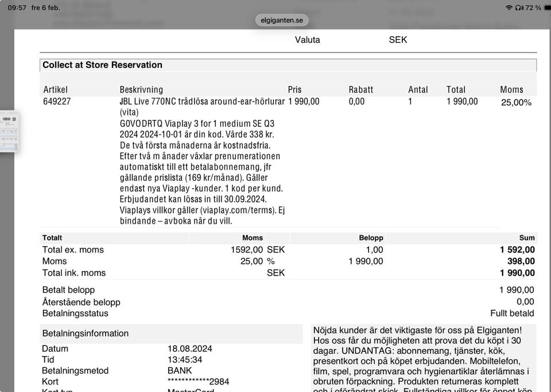Tap the masked card number ending 2984
The height and width of the screenshot is (392, 551).
198,382
